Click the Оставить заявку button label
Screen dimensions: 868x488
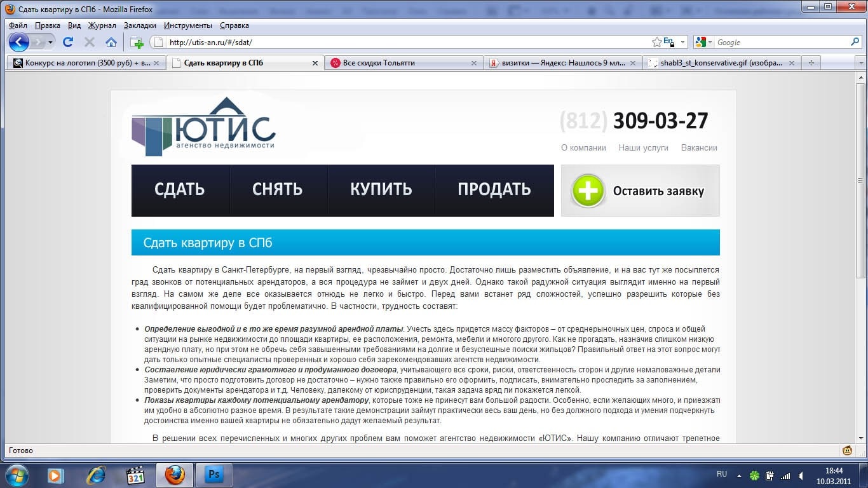[658, 191]
